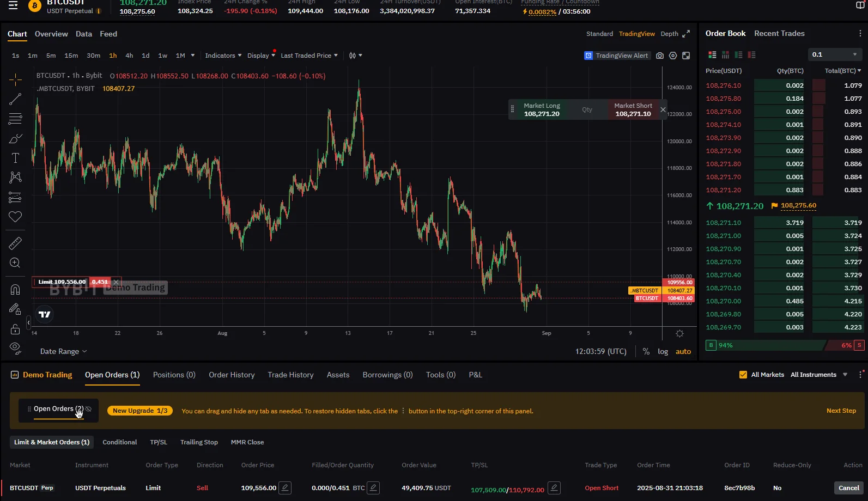Cancel the limit order label on chart
The height and width of the screenshot is (501, 868).
116,282
